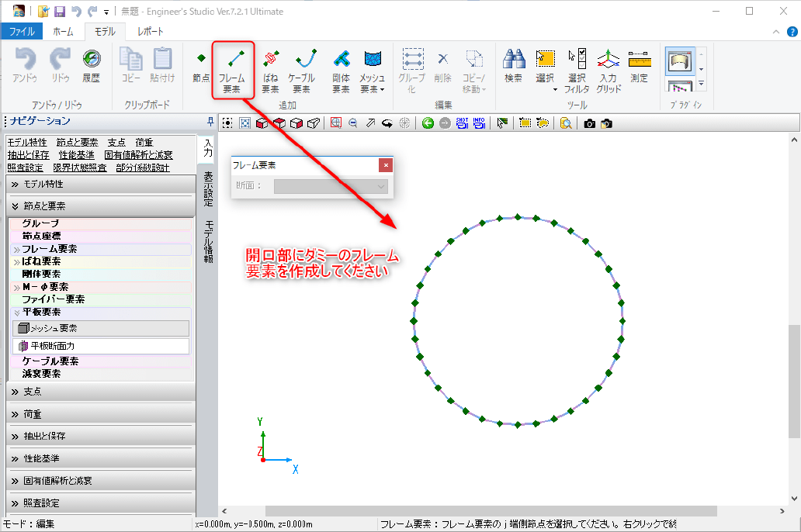Expand the モデル特性 section
Viewport: 801px width, 532px height.
tap(100, 185)
